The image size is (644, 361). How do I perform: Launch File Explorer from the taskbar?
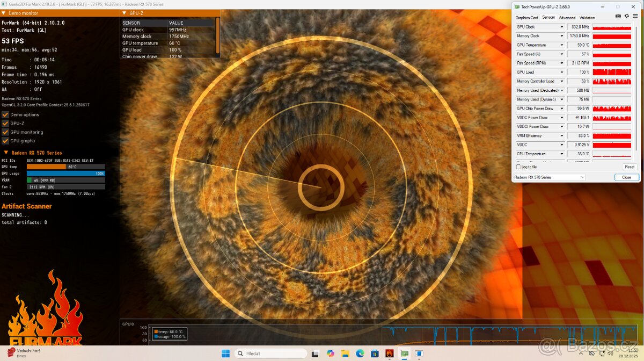(x=345, y=353)
